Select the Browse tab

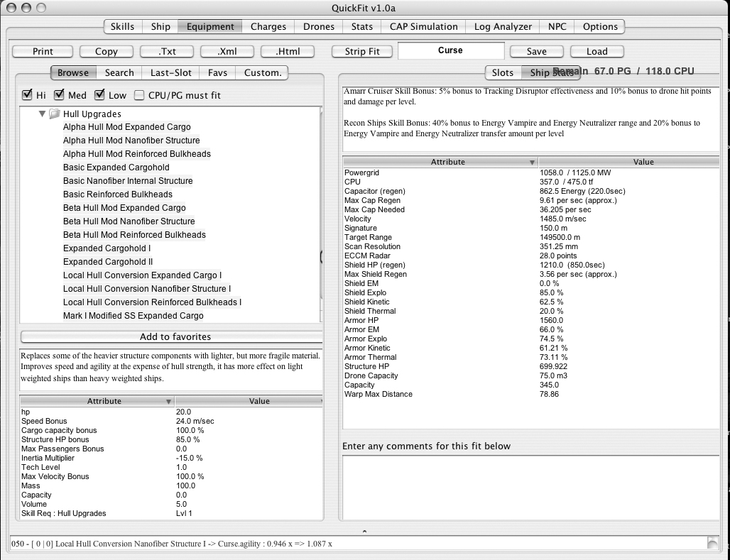(73, 72)
